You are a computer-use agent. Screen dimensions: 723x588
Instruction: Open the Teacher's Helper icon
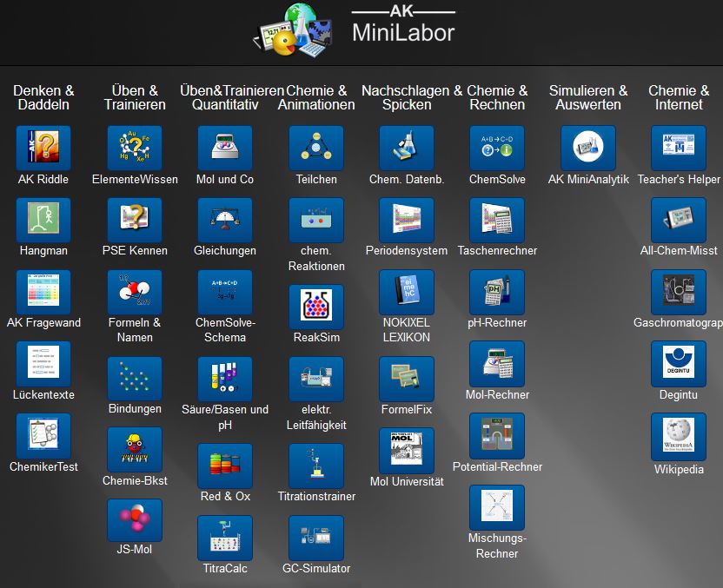pos(679,148)
